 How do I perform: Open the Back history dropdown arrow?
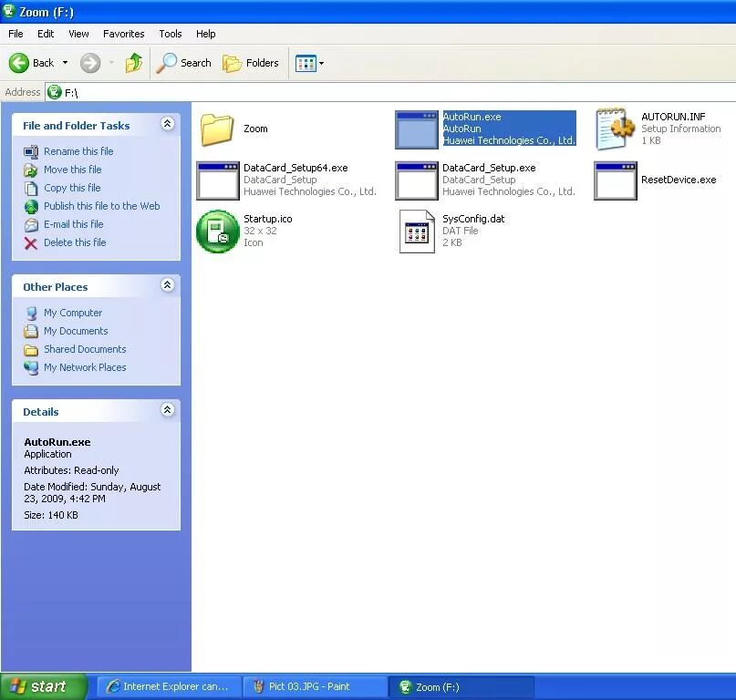click(x=66, y=62)
